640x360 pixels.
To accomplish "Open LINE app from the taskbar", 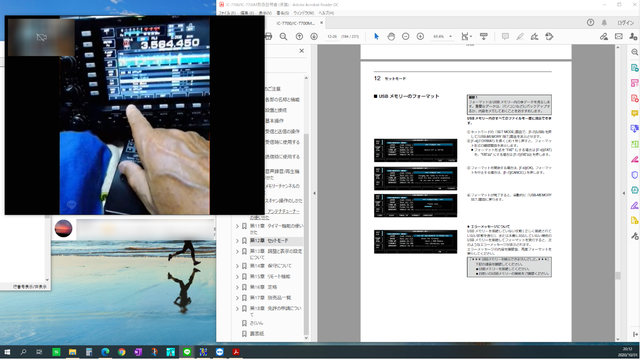I will point(187,352).
